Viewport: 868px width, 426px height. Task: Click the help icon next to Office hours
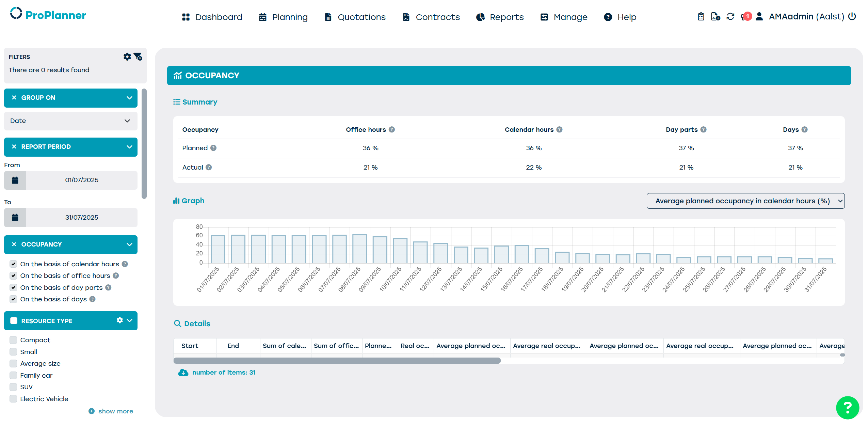tap(392, 129)
